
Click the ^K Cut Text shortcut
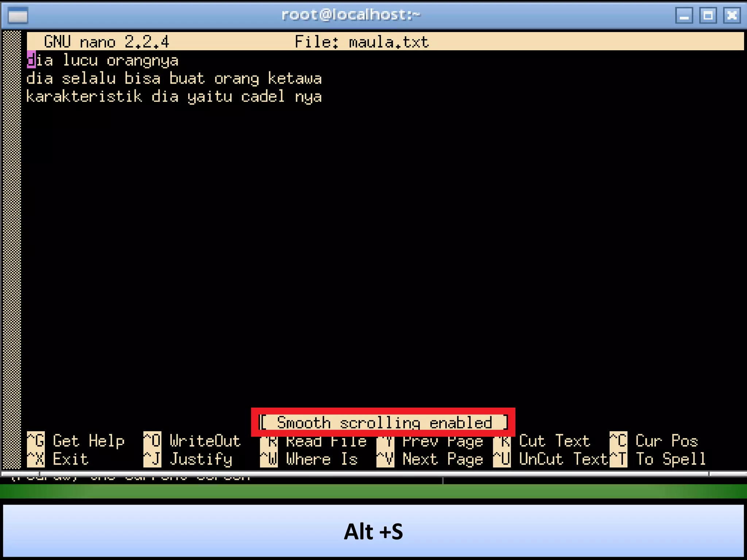click(542, 441)
